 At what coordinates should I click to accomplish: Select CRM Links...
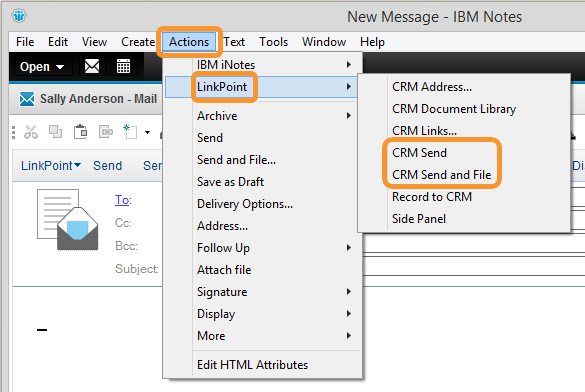point(464,131)
